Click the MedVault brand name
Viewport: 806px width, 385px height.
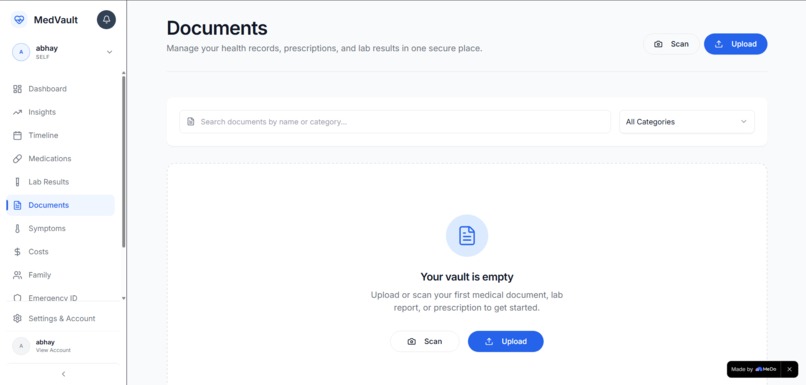click(x=56, y=20)
